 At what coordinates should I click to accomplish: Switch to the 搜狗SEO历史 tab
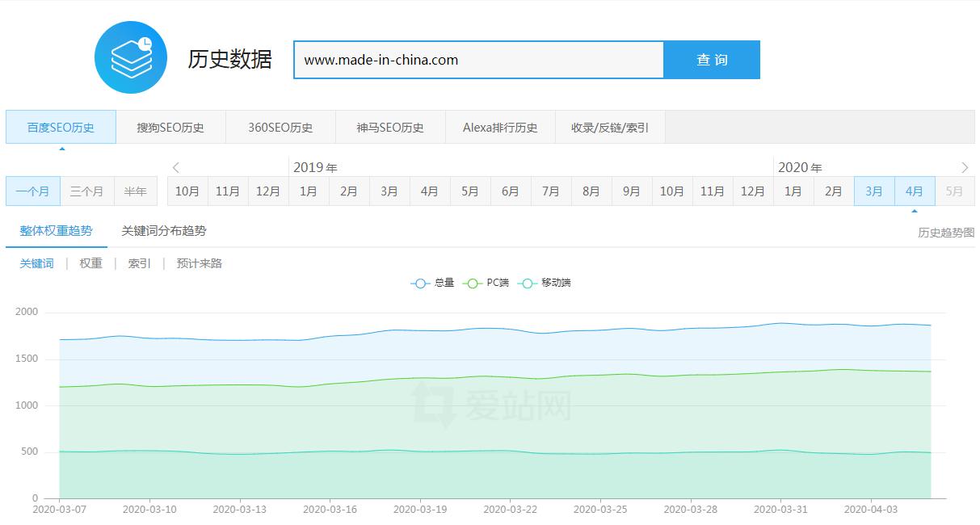point(170,127)
